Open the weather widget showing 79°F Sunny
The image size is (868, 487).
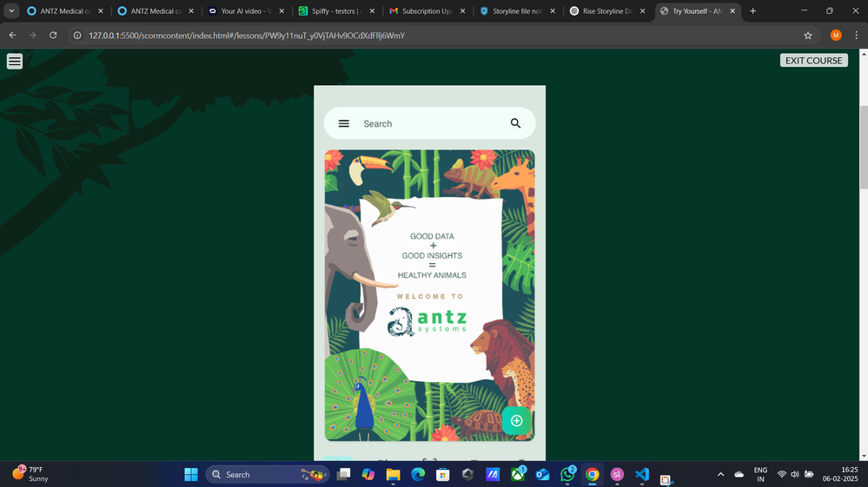point(31,474)
